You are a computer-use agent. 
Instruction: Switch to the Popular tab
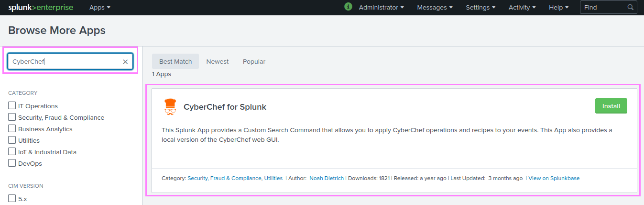pos(254,61)
